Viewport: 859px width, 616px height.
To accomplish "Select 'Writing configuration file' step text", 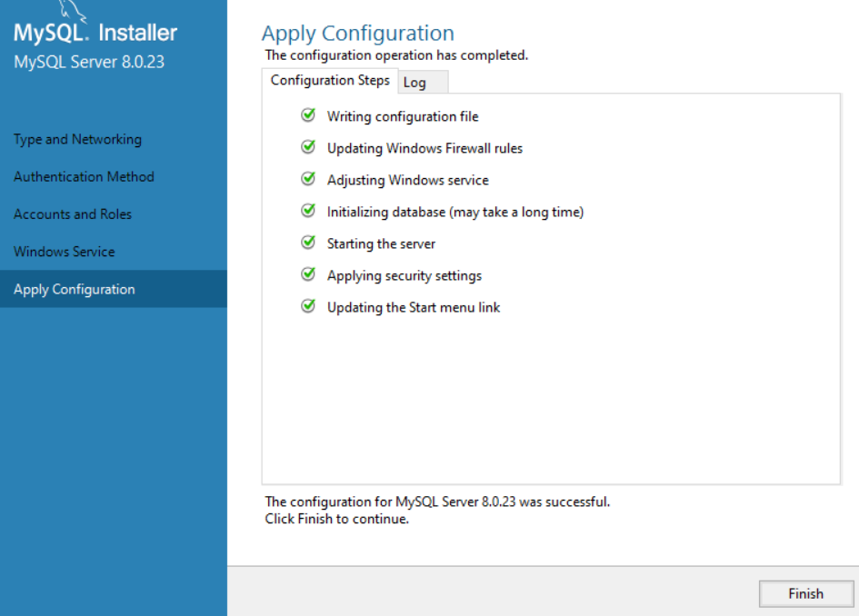I will (403, 116).
